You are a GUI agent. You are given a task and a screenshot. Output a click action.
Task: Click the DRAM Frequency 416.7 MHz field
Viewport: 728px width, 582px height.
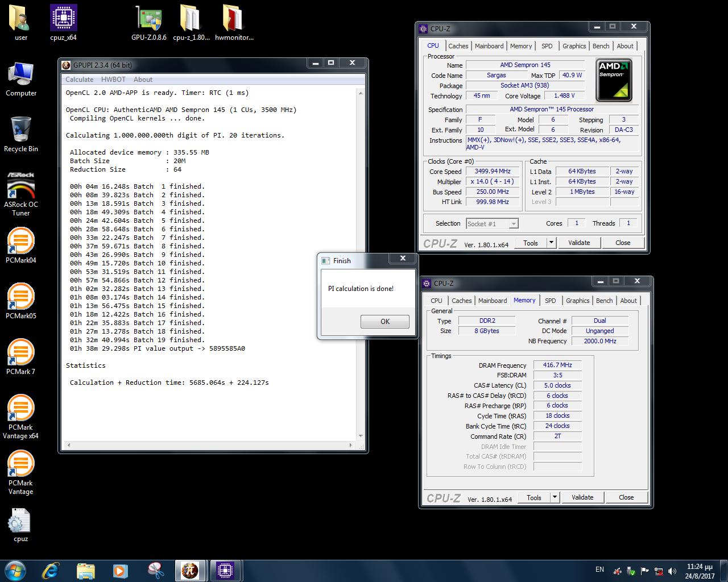click(557, 365)
